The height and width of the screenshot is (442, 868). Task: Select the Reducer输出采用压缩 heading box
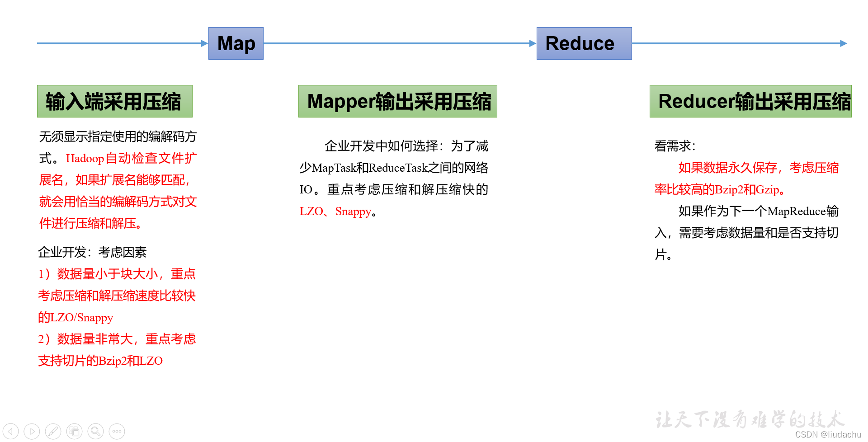pyautogui.click(x=750, y=101)
